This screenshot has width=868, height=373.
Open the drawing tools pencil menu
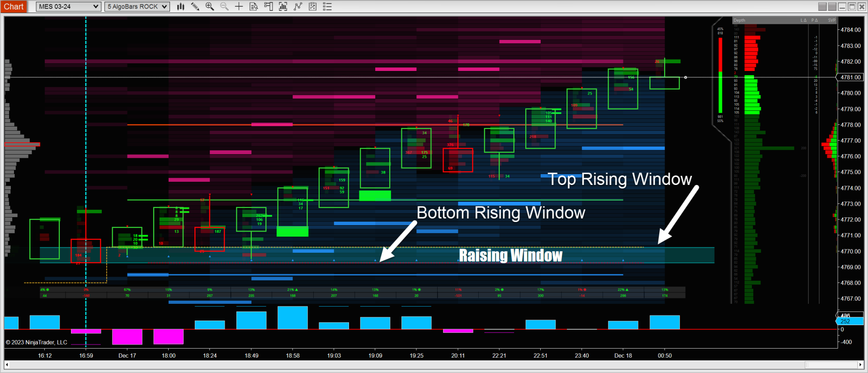pos(195,6)
